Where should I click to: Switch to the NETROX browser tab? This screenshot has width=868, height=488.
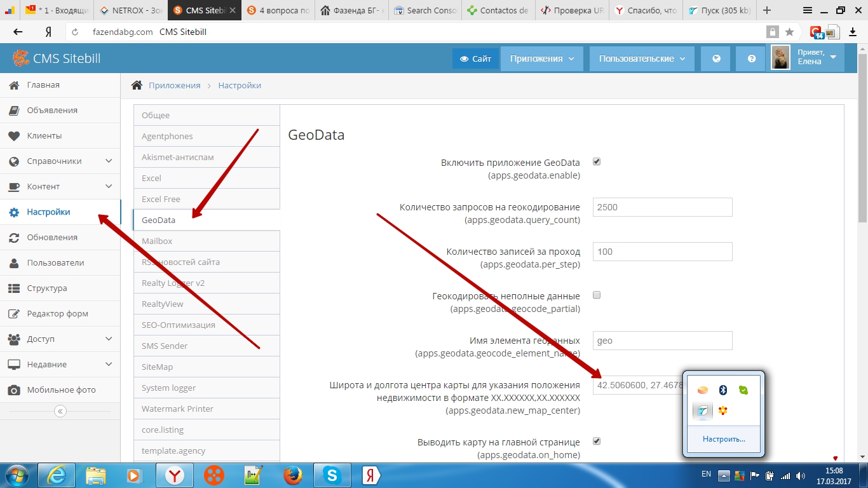click(x=133, y=10)
